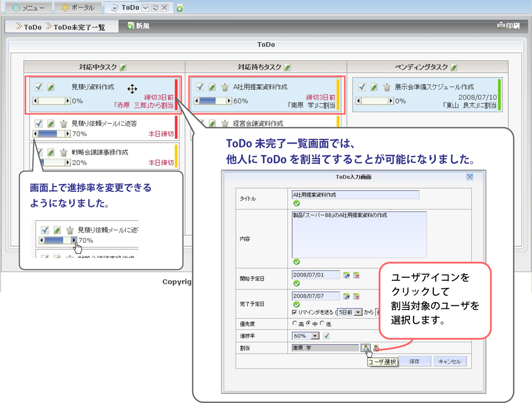Click the remove-user icon beside 割当
The height and width of the screenshot is (403, 532).
point(376,348)
